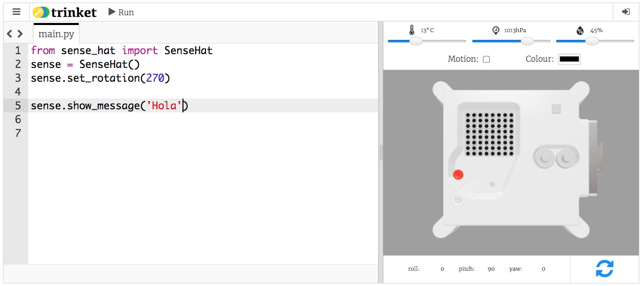Click the sign-in icon

tap(626, 12)
